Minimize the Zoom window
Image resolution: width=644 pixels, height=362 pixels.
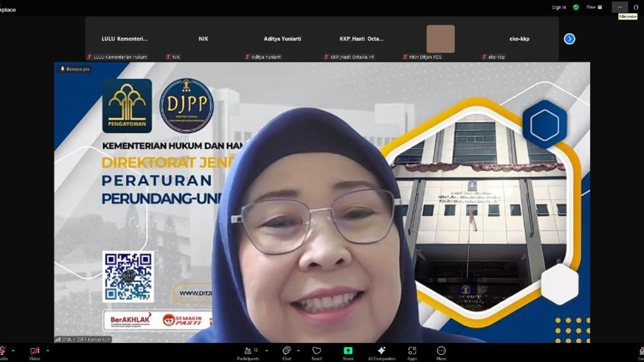click(x=620, y=7)
